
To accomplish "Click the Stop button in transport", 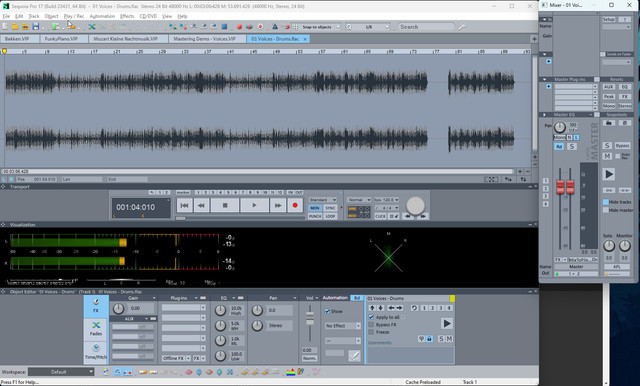I will coord(225,205).
